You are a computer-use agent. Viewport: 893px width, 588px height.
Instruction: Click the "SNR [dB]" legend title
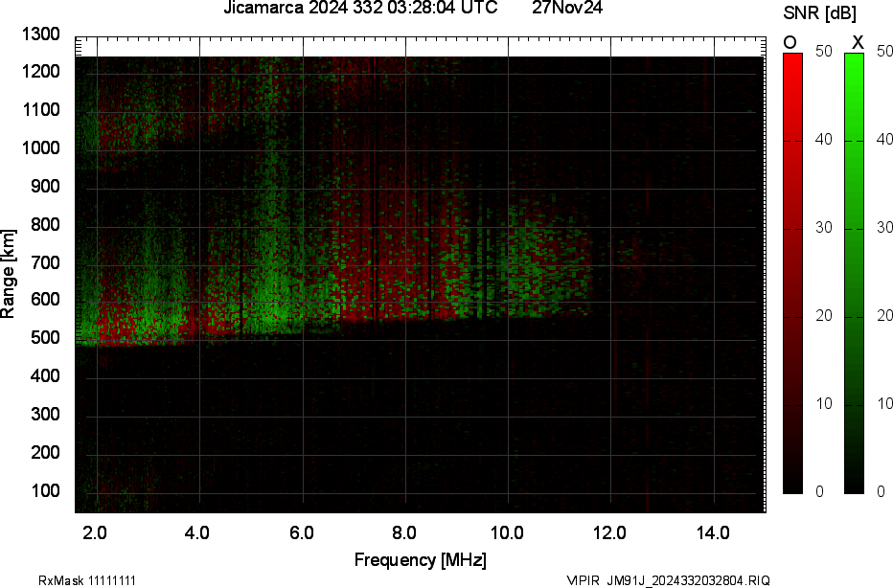821,12
